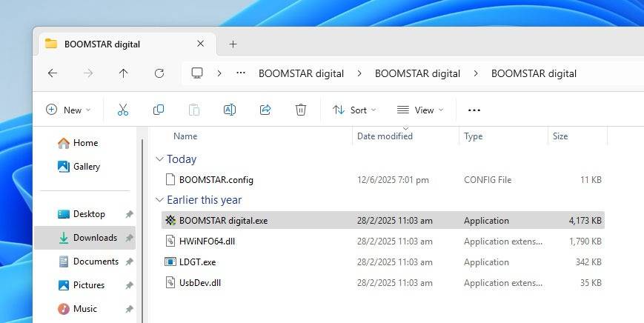Add a new tab with plus button

click(x=233, y=44)
